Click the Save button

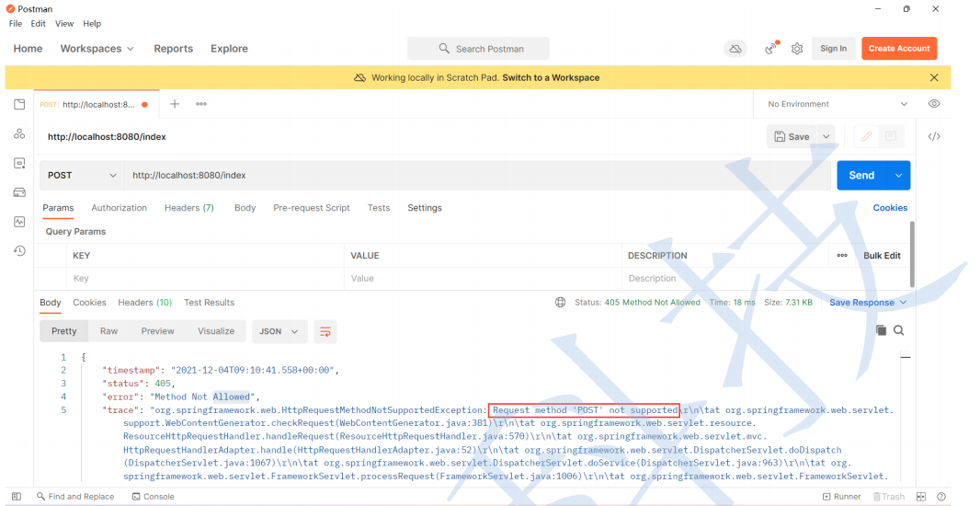[792, 136]
